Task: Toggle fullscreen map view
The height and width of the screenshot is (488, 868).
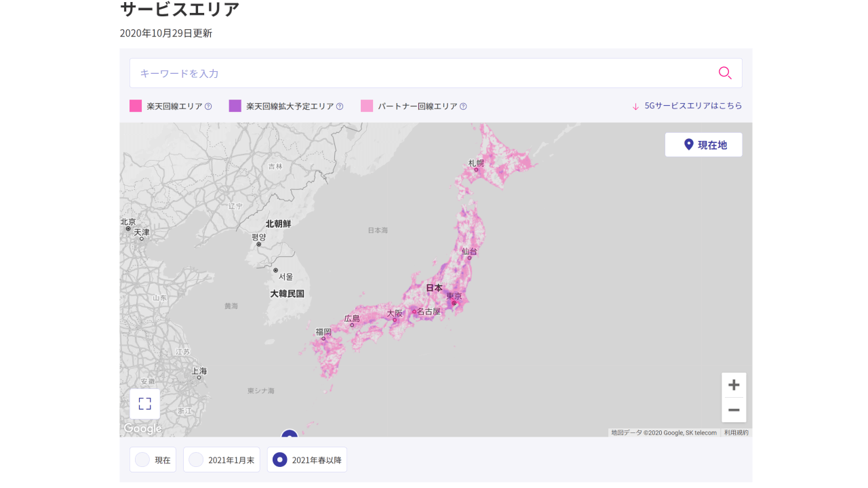Action: 144,404
